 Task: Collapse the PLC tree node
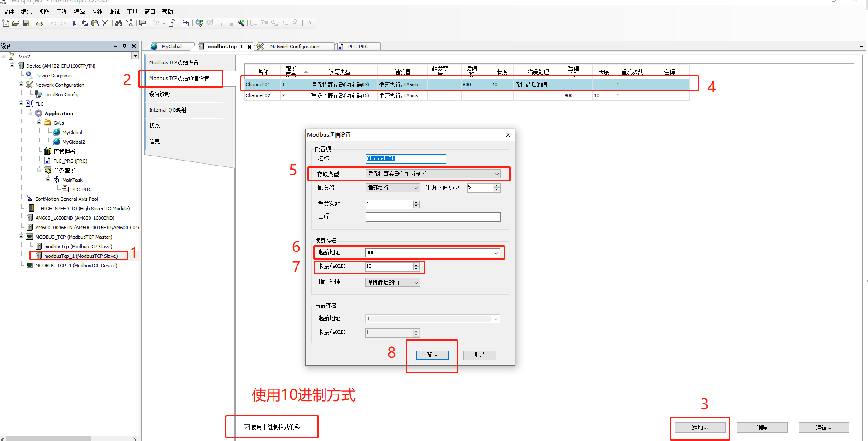tap(21, 104)
